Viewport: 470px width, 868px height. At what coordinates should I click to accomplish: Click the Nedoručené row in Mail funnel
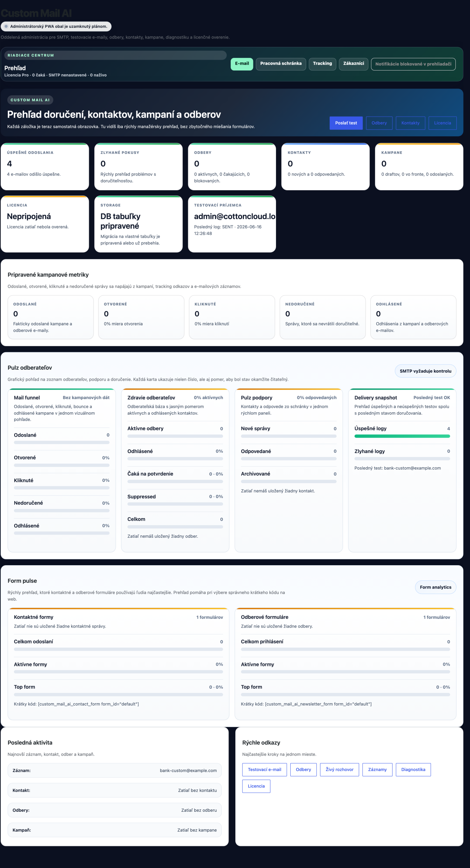pos(62,506)
